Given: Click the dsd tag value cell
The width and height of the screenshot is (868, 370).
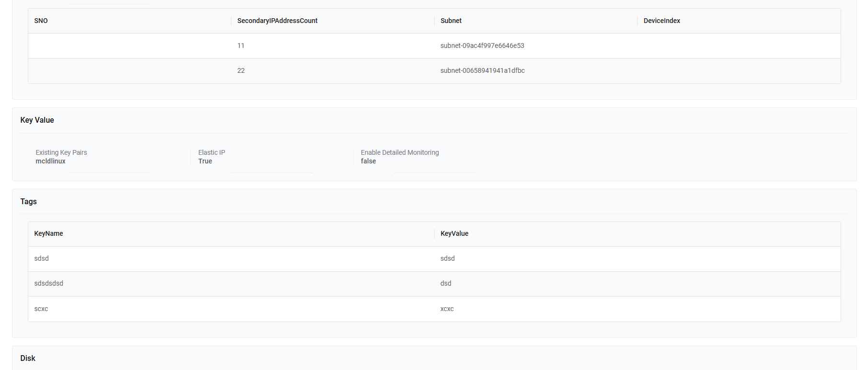Looking at the screenshot, I should coord(446,283).
